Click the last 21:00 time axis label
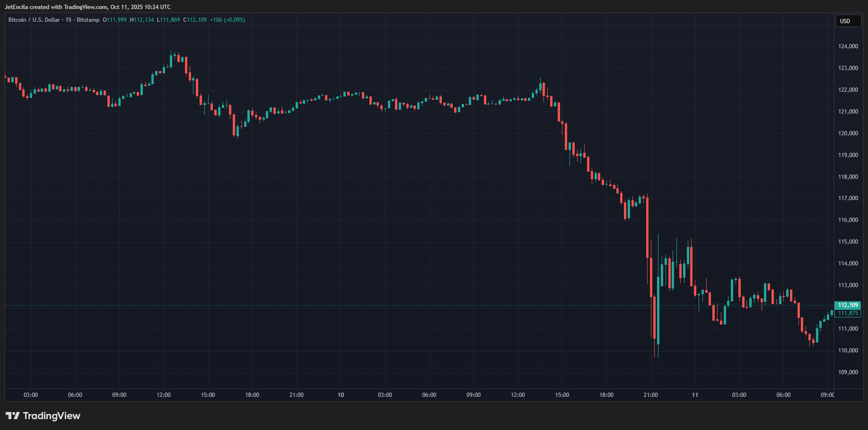The width and height of the screenshot is (868, 430). pyautogui.click(x=650, y=395)
